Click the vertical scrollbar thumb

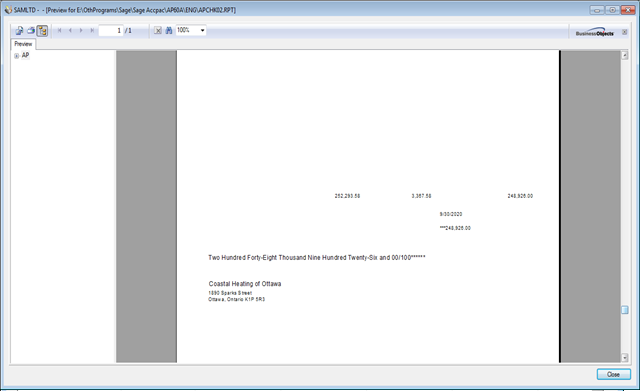(625, 310)
